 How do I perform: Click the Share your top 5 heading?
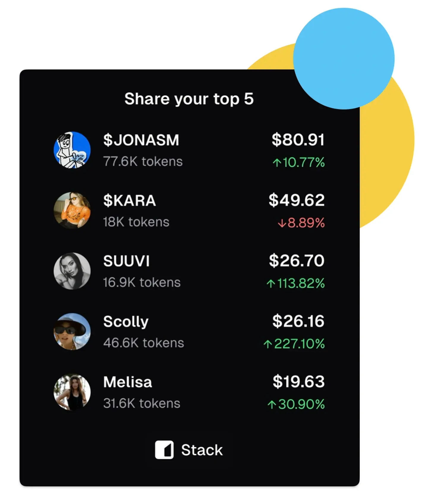point(189,99)
